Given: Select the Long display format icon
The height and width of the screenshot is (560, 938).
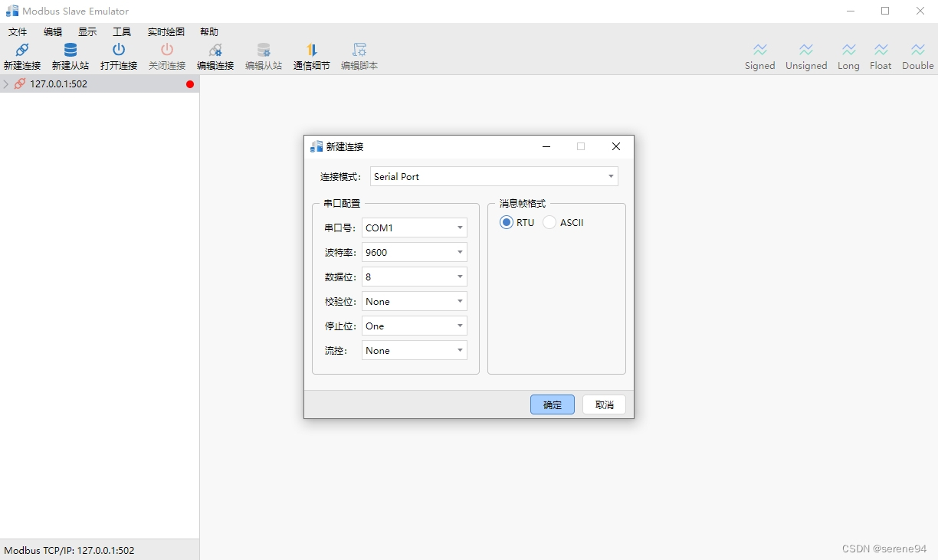Looking at the screenshot, I should pos(848,50).
